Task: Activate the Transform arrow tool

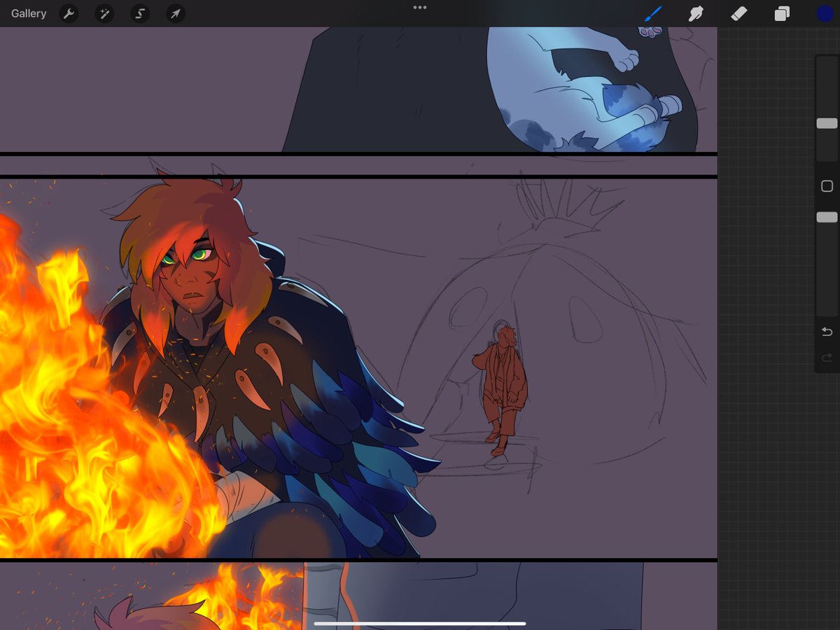Action: click(x=176, y=13)
